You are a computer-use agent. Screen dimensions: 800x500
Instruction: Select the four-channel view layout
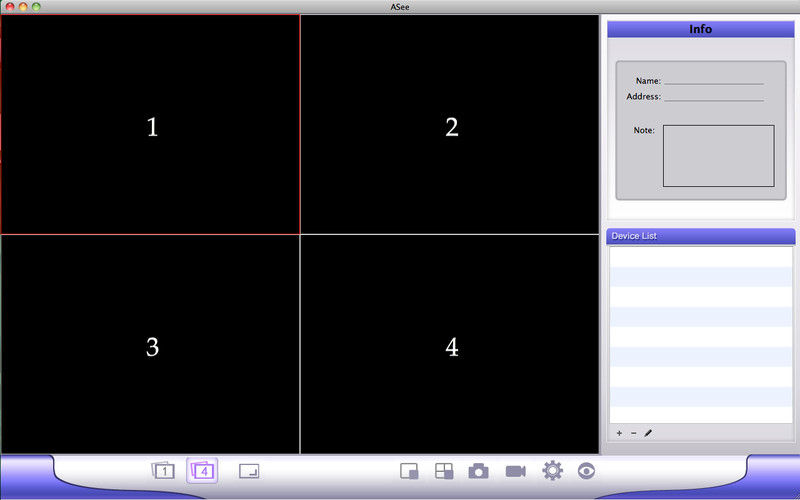[x=202, y=470]
